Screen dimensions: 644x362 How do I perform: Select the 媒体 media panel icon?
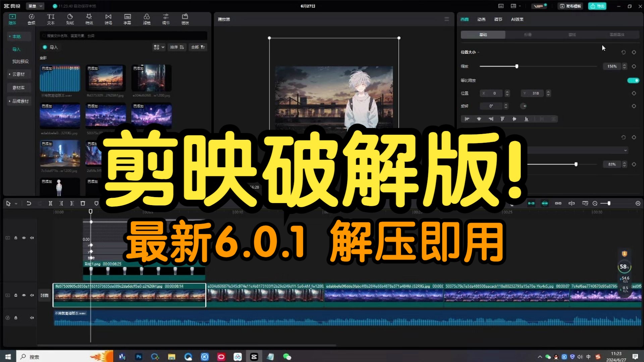click(x=12, y=19)
